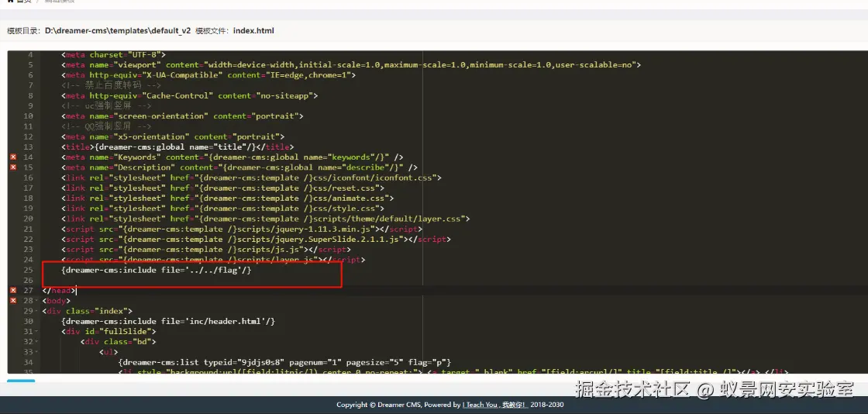Click the iconfont.css stylesheet link line
The width and height of the screenshot is (868, 414).
coord(251,178)
